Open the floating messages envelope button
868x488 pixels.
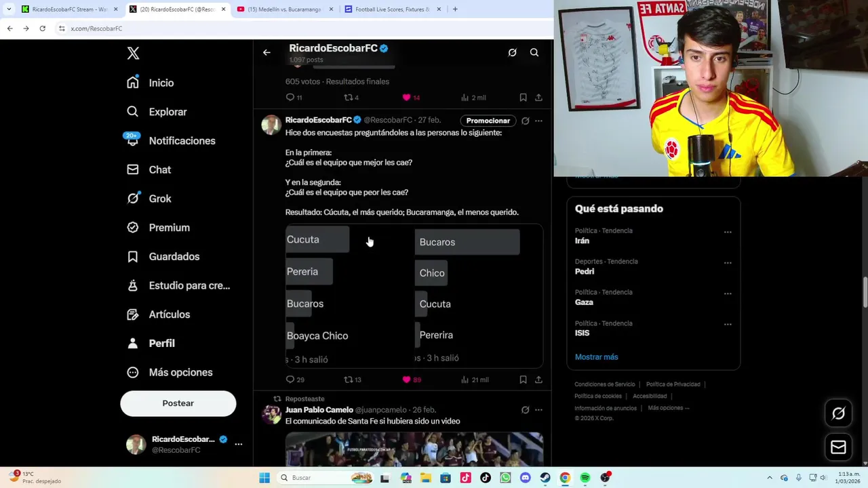click(x=839, y=447)
